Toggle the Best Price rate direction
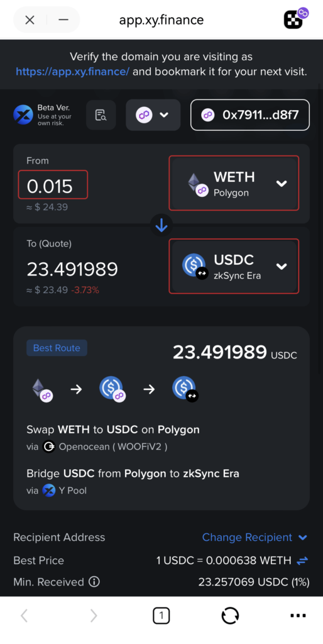This screenshot has width=323, height=644. tap(302, 560)
